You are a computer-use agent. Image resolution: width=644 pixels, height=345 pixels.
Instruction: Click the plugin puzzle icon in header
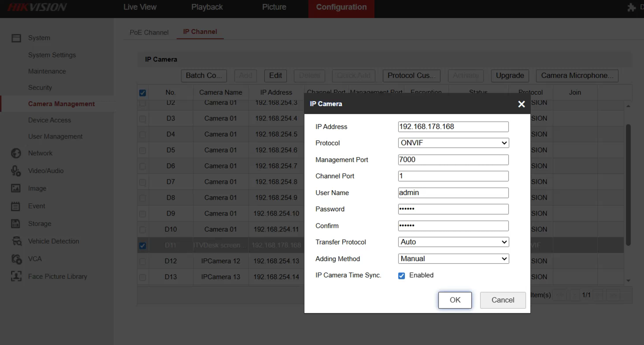point(632,7)
